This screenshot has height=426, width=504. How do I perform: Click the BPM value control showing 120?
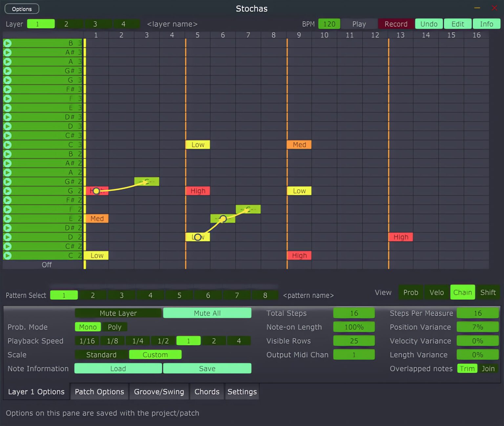point(329,24)
